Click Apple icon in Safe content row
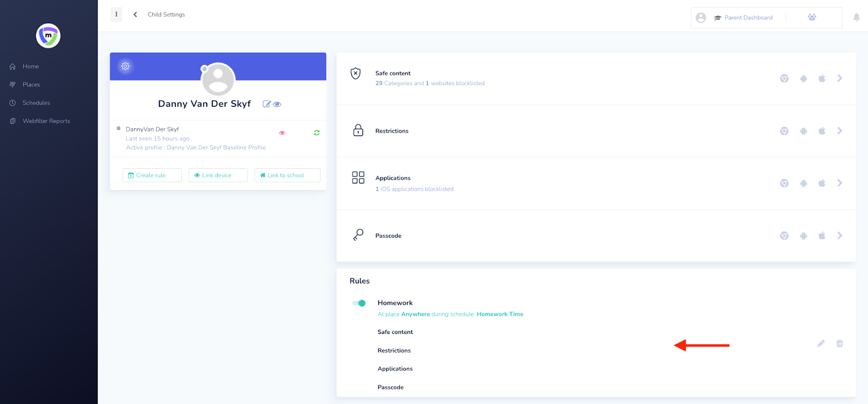868x404 pixels. [x=822, y=78]
